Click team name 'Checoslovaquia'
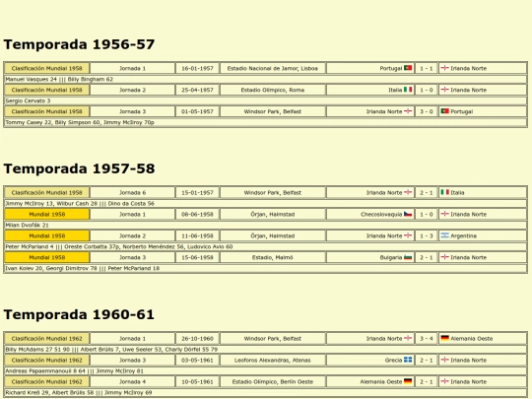532x399 pixels. click(381, 214)
